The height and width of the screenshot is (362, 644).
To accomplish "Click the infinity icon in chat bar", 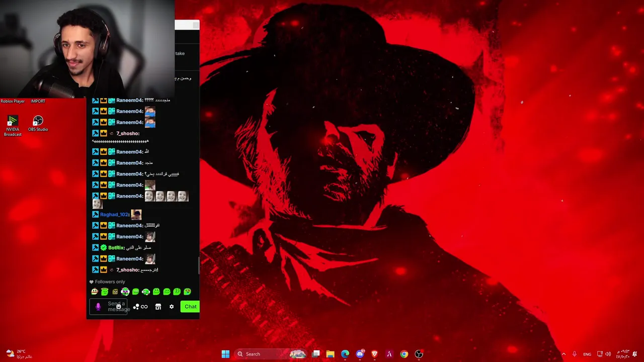I will point(144,307).
